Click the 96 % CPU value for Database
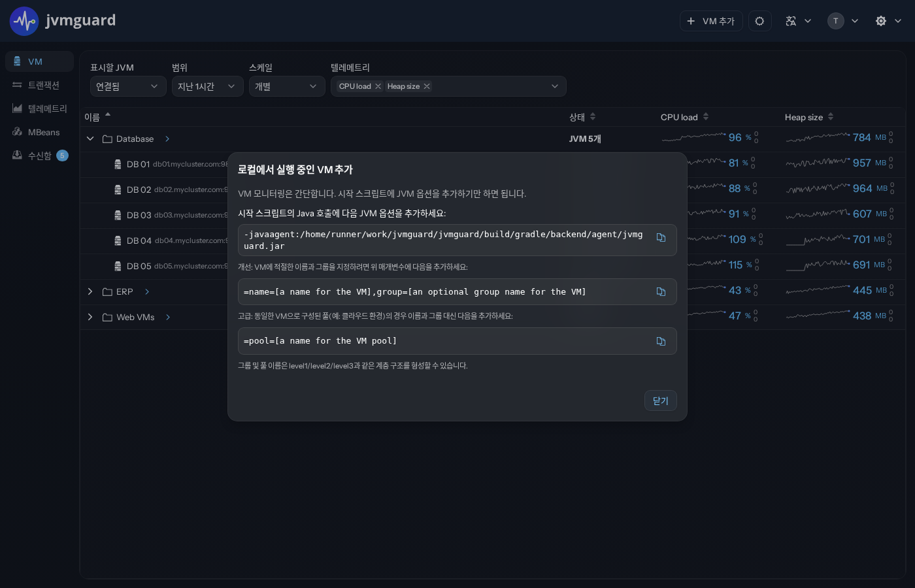The width and height of the screenshot is (915, 588). point(740,137)
